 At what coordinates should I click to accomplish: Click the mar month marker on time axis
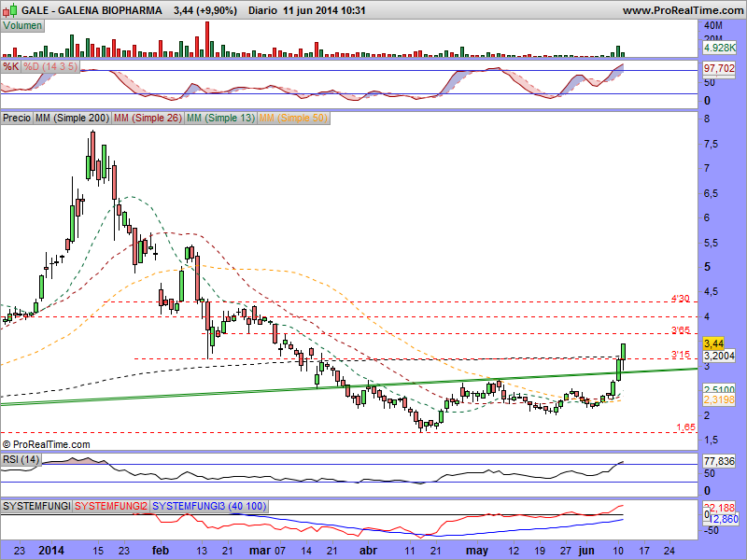pyautogui.click(x=260, y=551)
